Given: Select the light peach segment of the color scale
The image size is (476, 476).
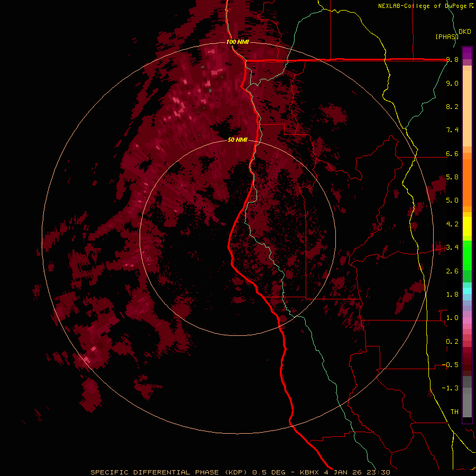Looking at the screenshot, I should click(467, 108).
